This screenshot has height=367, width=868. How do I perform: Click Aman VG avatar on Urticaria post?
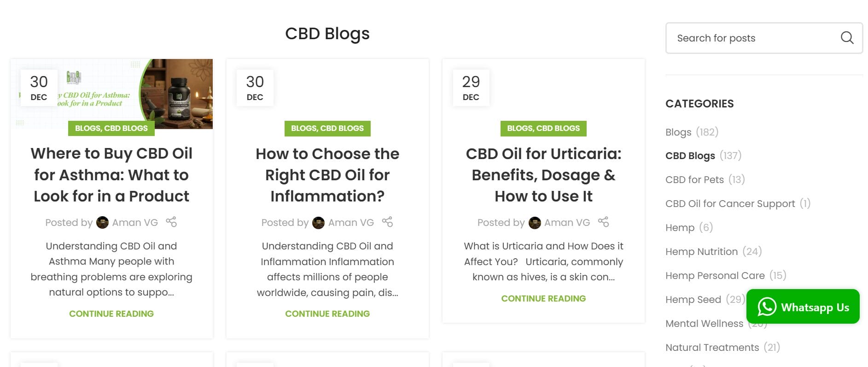point(535,223)
